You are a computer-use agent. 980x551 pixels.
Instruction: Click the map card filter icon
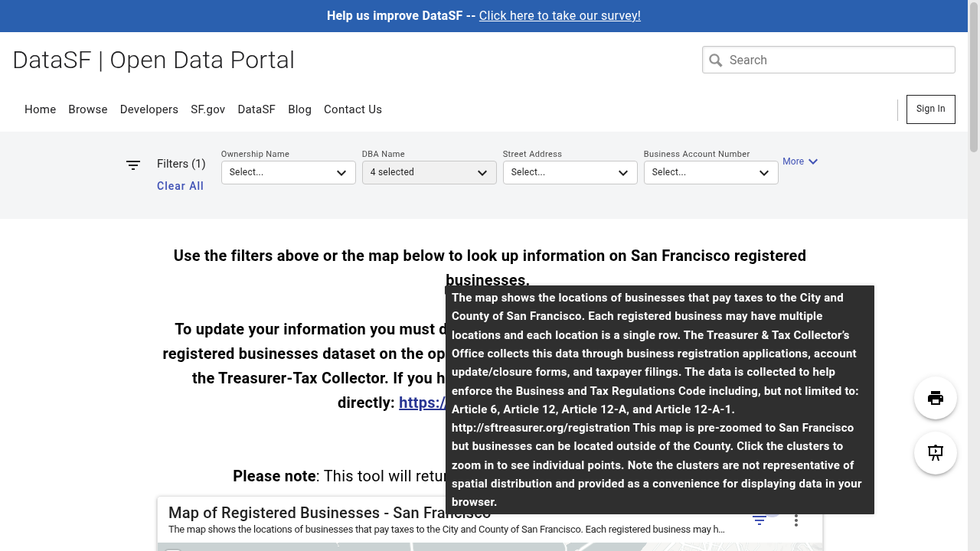click(x=759, y=520)
